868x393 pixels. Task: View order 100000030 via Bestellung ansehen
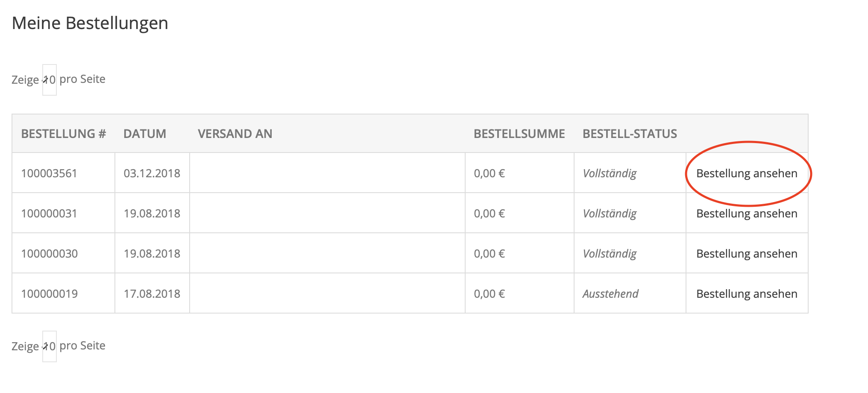tap(747, 254)
